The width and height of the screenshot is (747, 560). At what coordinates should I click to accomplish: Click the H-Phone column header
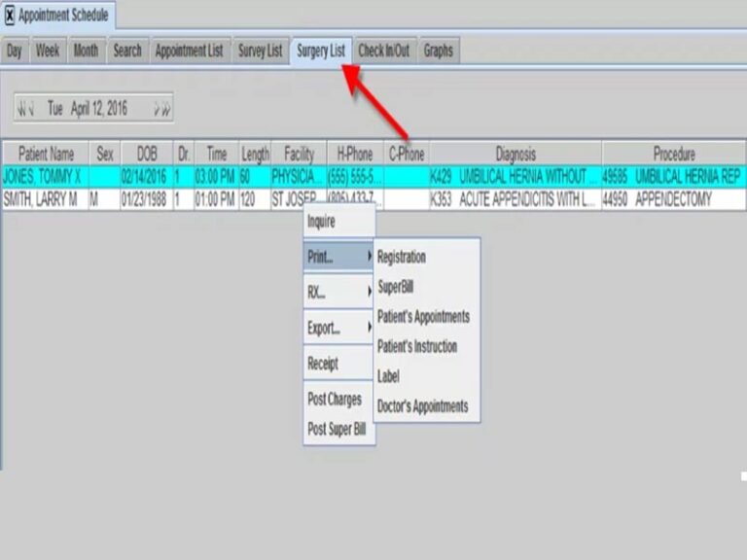355,154
